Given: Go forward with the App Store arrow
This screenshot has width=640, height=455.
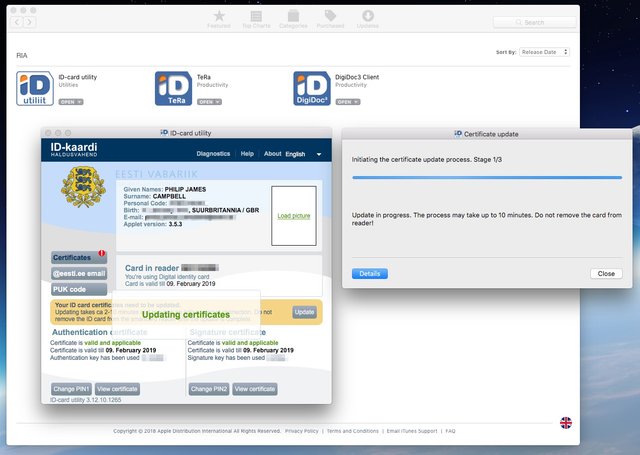Looking at the screenshot, I should tap(29, 22).
